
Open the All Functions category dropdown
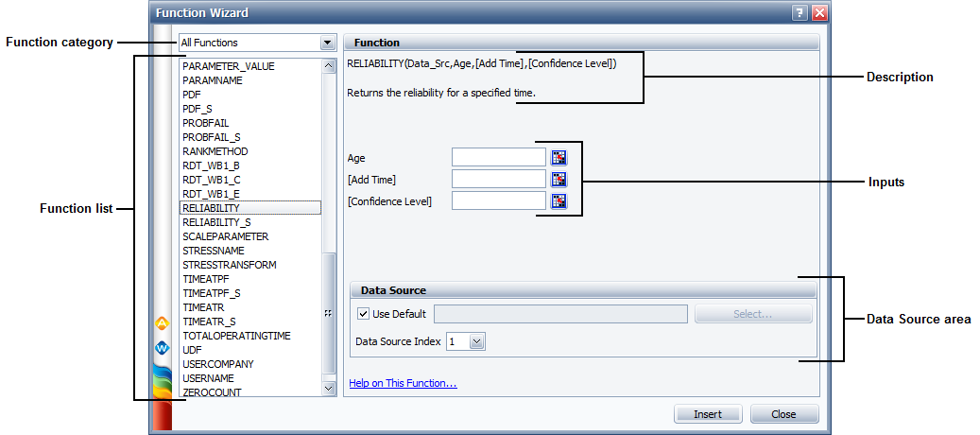pyautogui.click(x=327, y=43)
